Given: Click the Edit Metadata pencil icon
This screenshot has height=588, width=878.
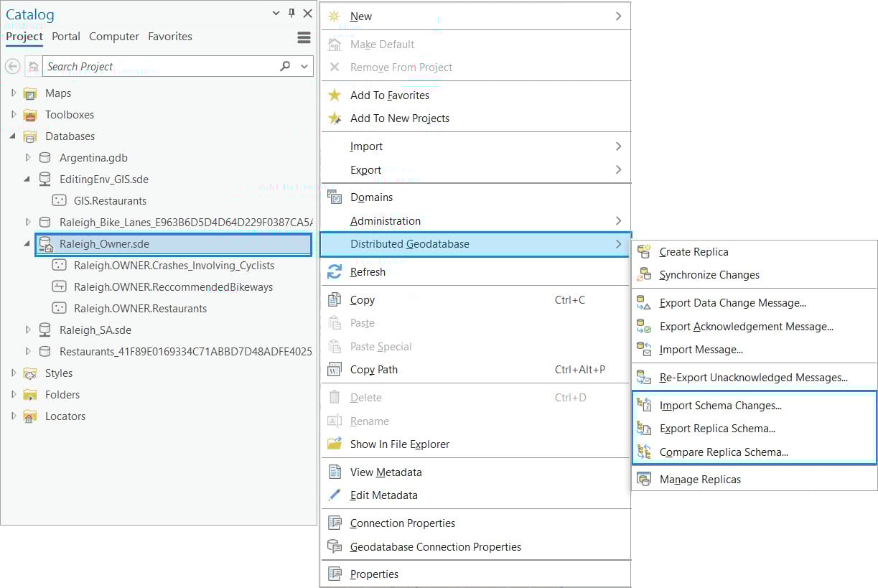Looking at the screenshot, I should point(335,495).
